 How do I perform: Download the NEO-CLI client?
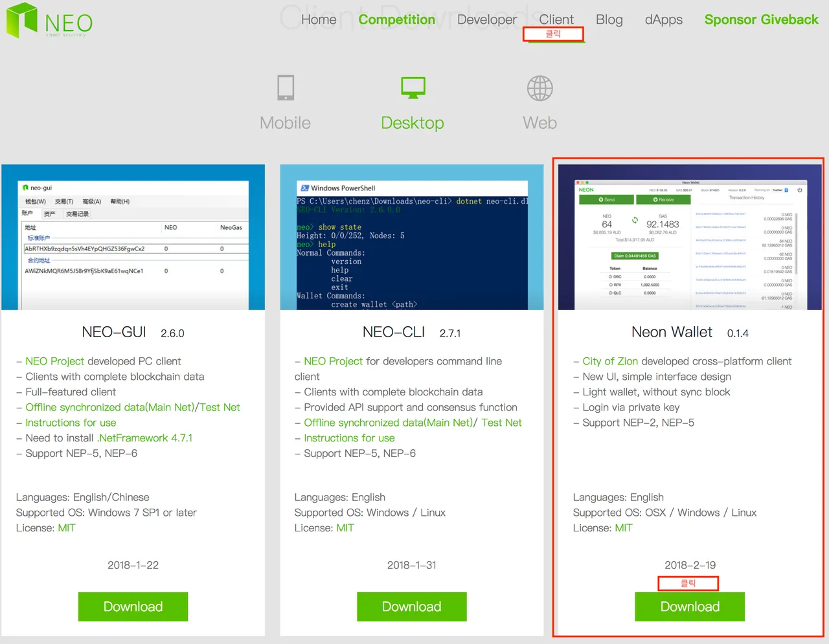[412, 606]
